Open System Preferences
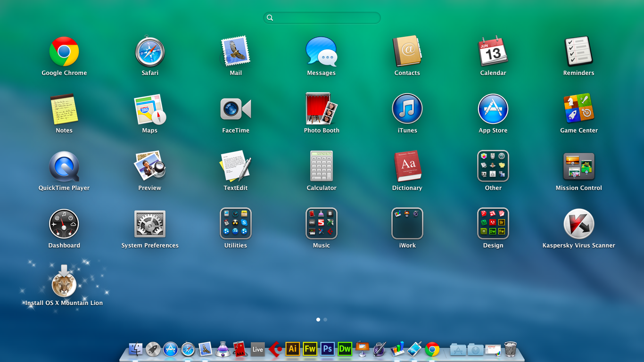This screenshot has height=362, width=644. point(150,224)
